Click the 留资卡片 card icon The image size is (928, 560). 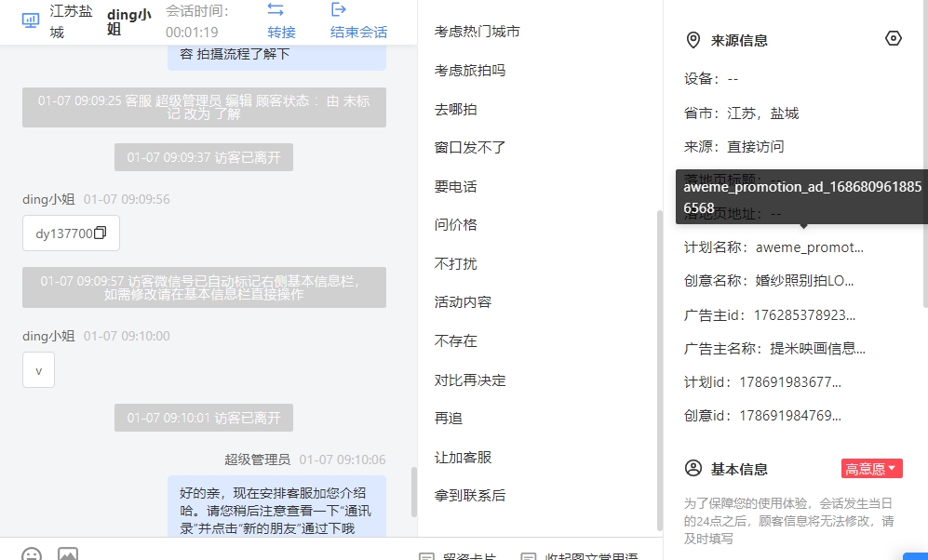pyautogui.click(x=426, y=556)
